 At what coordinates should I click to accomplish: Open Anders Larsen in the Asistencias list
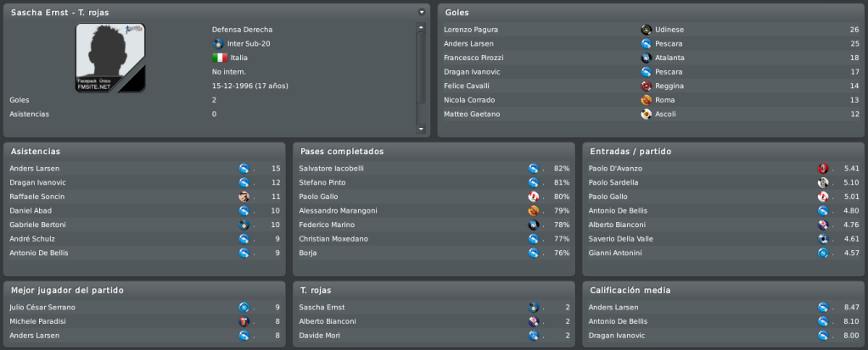34,168
